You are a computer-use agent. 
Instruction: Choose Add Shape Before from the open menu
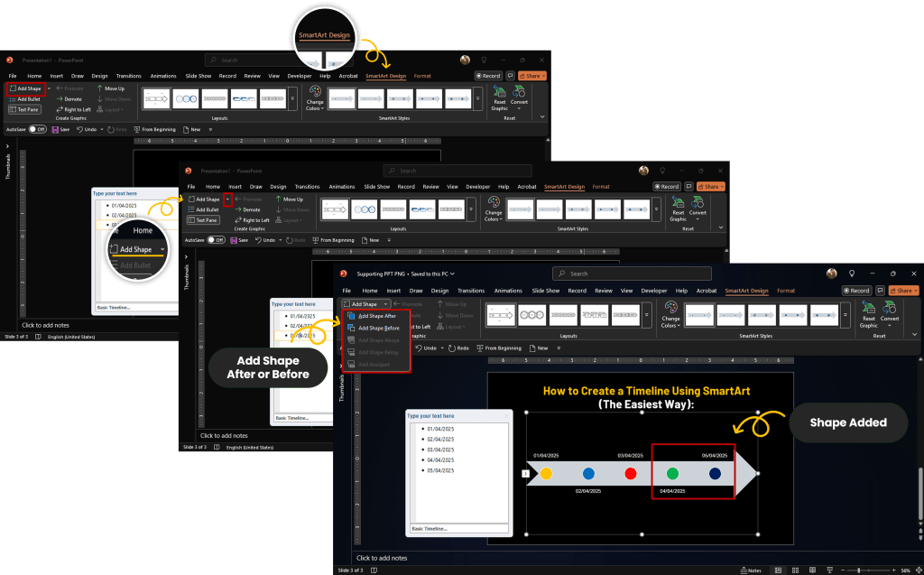[x=378, y=328]
